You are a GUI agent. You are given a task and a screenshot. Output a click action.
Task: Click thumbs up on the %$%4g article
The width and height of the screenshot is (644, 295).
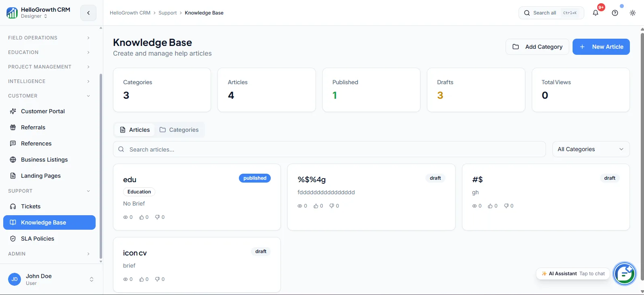coord(316,206)
